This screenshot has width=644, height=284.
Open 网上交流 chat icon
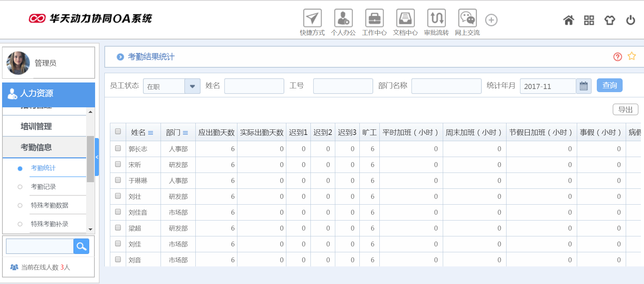coord(467,18)
